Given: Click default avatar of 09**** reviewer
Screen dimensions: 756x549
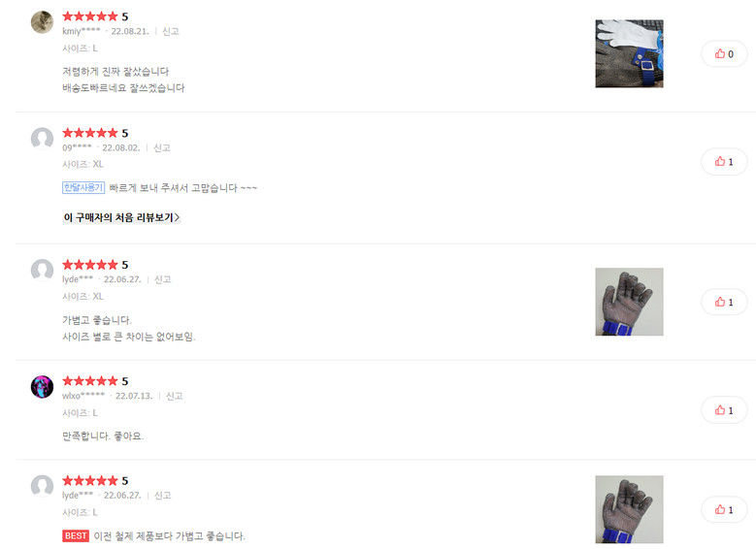Looking at the screenshot, I should pyautogui.click(x=42, y=139).
